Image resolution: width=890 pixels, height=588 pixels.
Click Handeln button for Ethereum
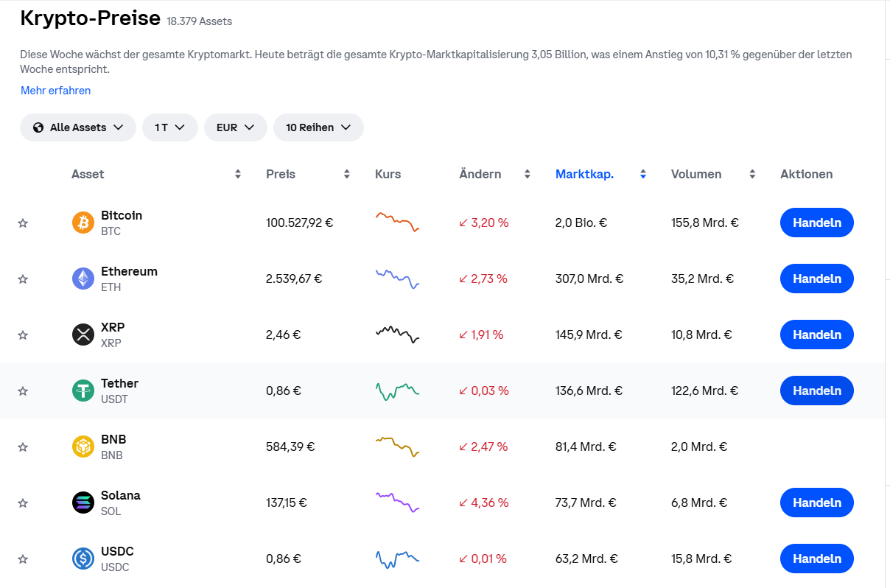[817, 279]
